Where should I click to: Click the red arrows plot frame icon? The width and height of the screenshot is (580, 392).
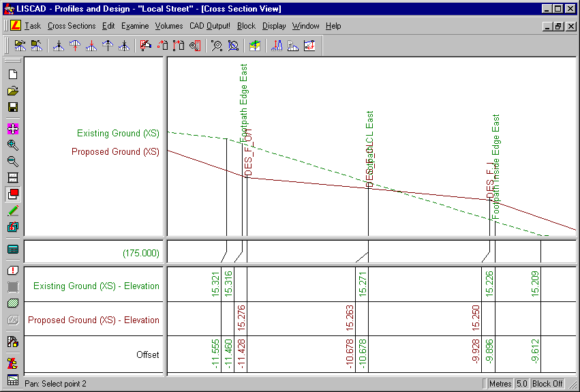(x=309, y=46)
